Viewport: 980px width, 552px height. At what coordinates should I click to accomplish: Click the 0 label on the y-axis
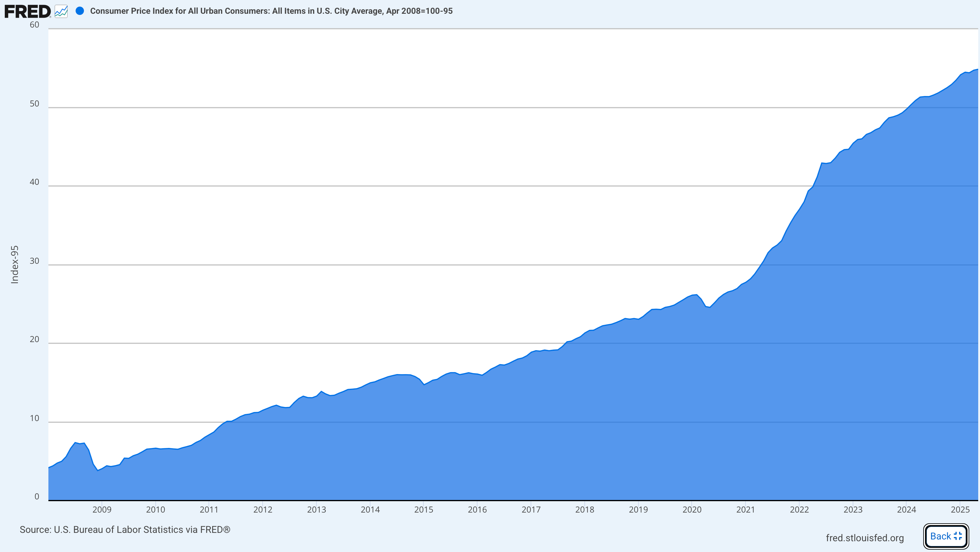point(36,496)
